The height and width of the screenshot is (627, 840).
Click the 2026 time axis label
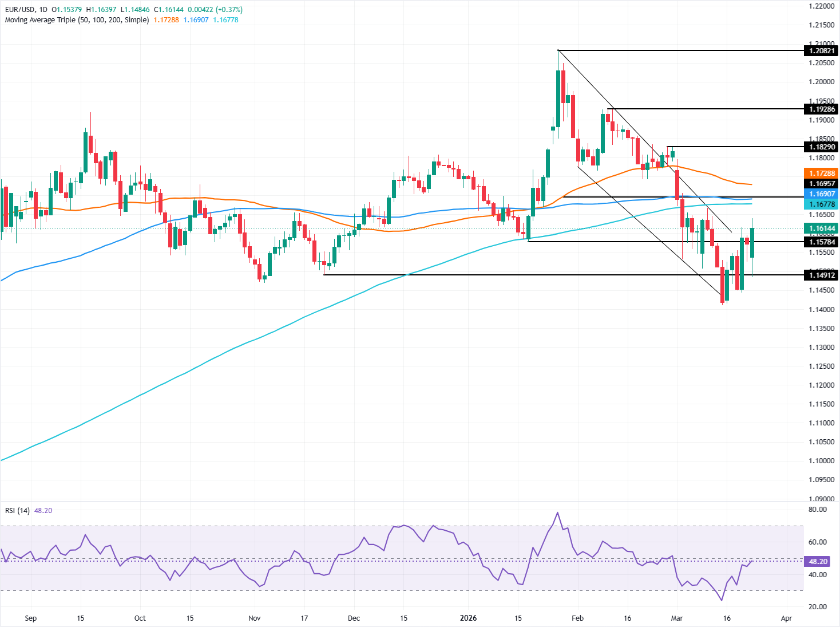point(469,618)
